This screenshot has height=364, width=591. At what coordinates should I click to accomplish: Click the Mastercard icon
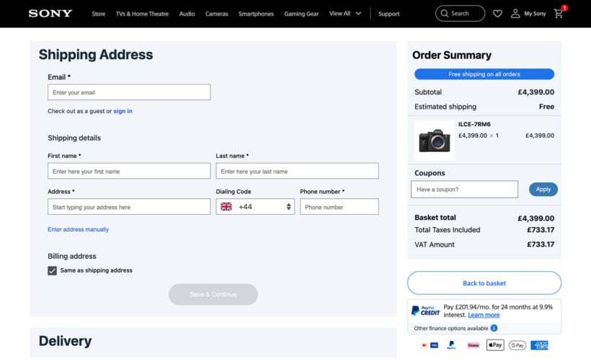tap(425, 345)
